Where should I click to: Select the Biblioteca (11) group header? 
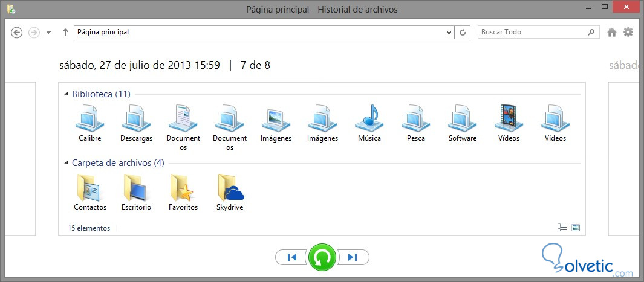101,94
